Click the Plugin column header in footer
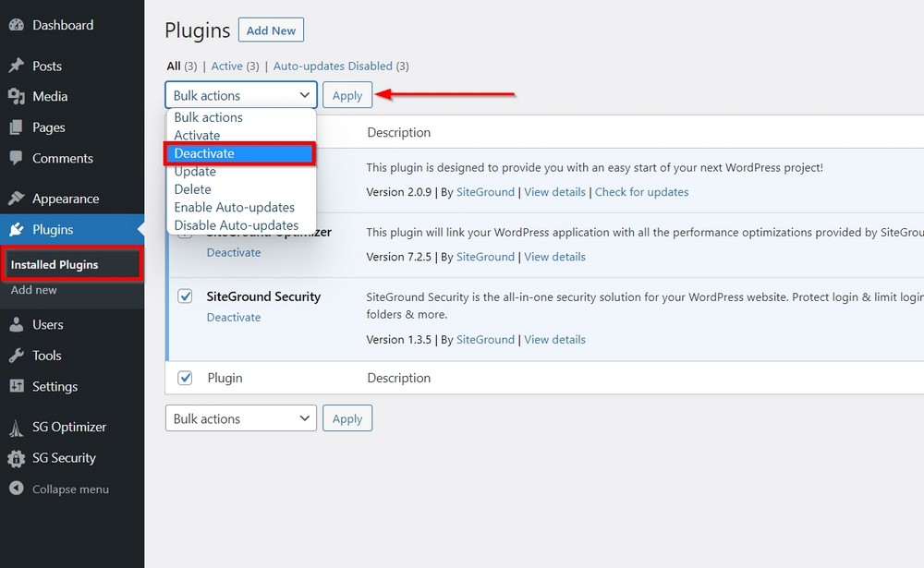The image size is (924, 568). tap(225, 378)
